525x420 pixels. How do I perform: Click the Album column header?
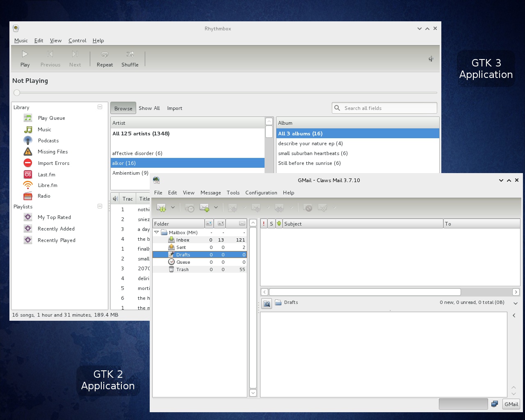click(x=358, y=123)
